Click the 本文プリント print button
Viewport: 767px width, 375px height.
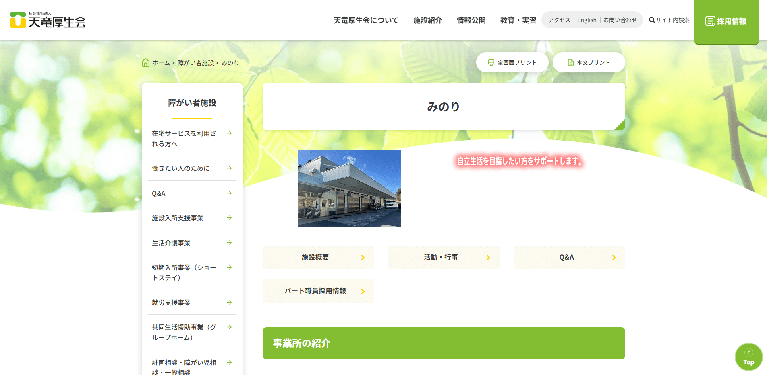coord(589,63)
